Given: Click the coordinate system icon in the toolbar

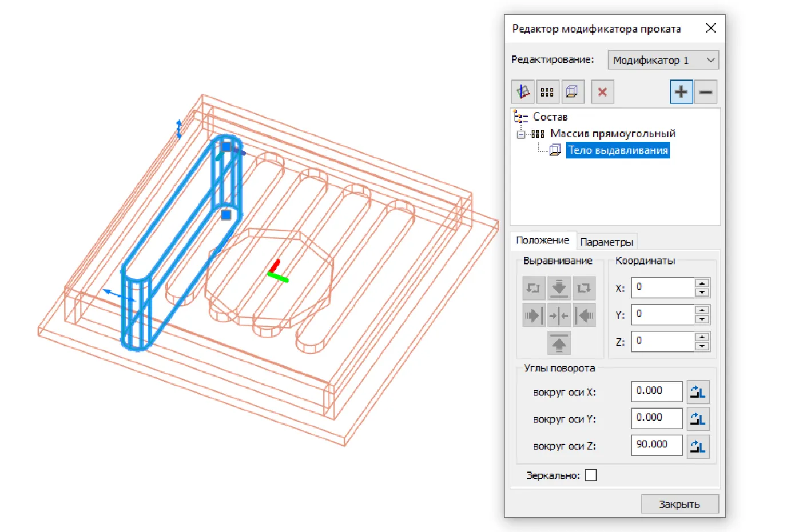Looking at the screenshot, I should 523,92.
